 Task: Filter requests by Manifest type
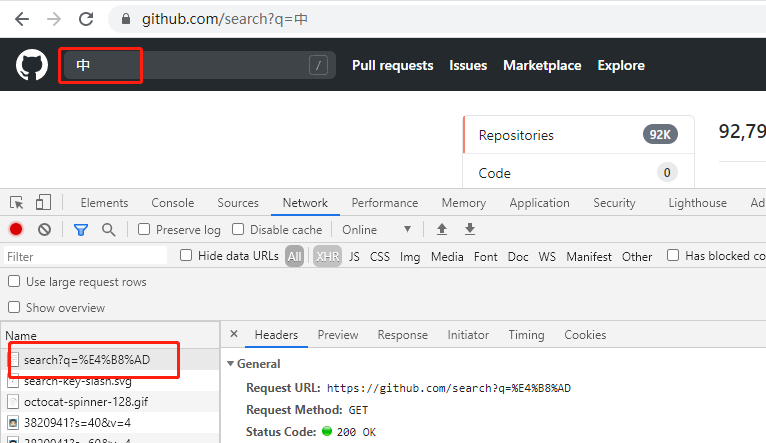point(589,257)
